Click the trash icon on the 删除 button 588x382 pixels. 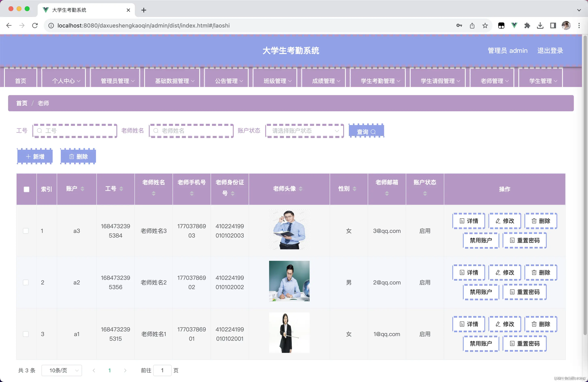click(x=72, y=156)
